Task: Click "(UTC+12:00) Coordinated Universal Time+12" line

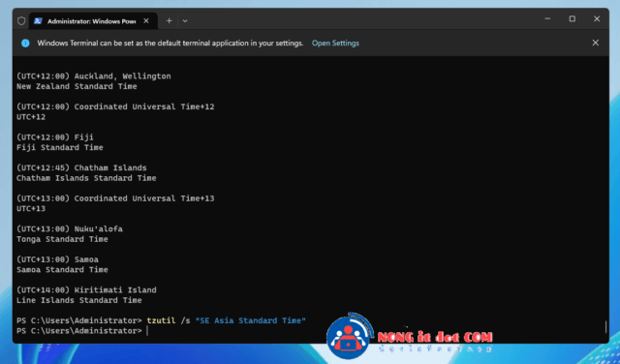Action: [115, 106]
